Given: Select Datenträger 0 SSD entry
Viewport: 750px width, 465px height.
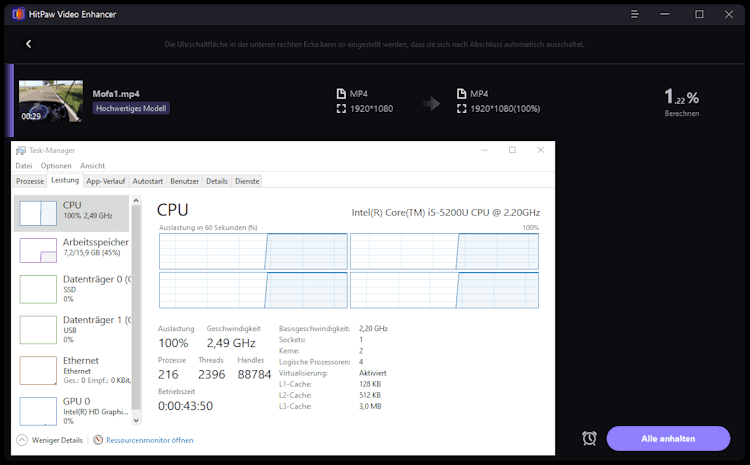Looking at the screenshot, I should pos(72,288).
